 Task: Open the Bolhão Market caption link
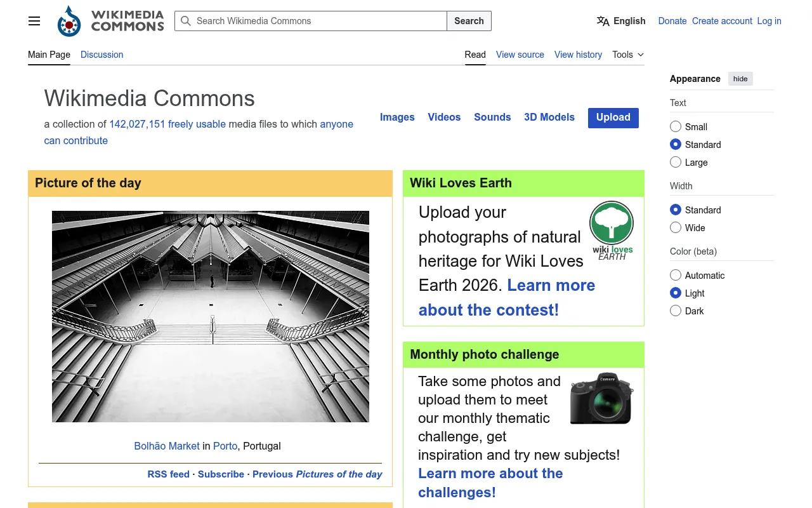pos(167,446)
